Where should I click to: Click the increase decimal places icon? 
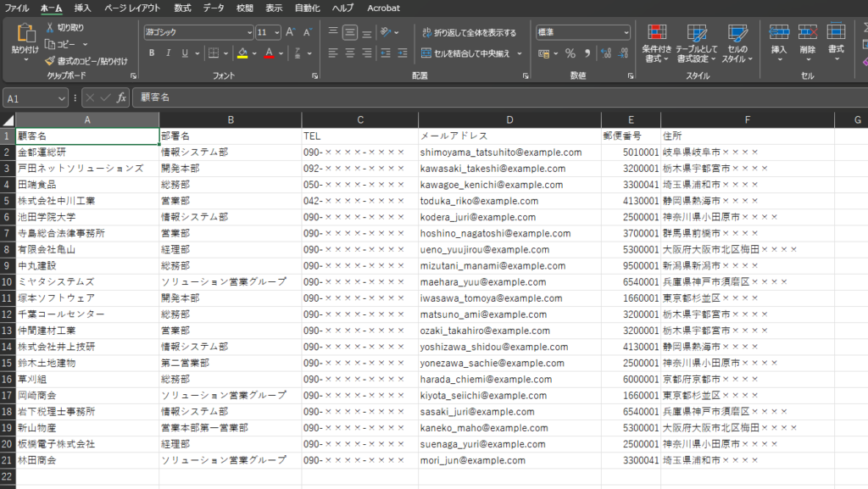coord(605,53)
